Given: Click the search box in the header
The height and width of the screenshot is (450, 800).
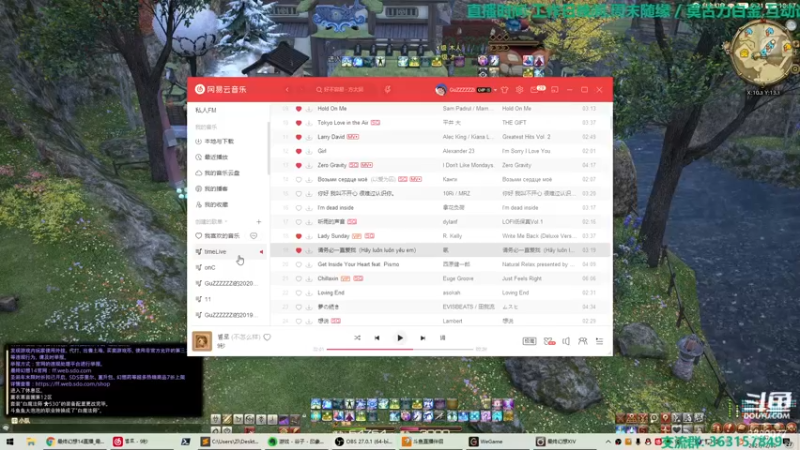Looking at the screenshot, I should [x=343, y=89].
